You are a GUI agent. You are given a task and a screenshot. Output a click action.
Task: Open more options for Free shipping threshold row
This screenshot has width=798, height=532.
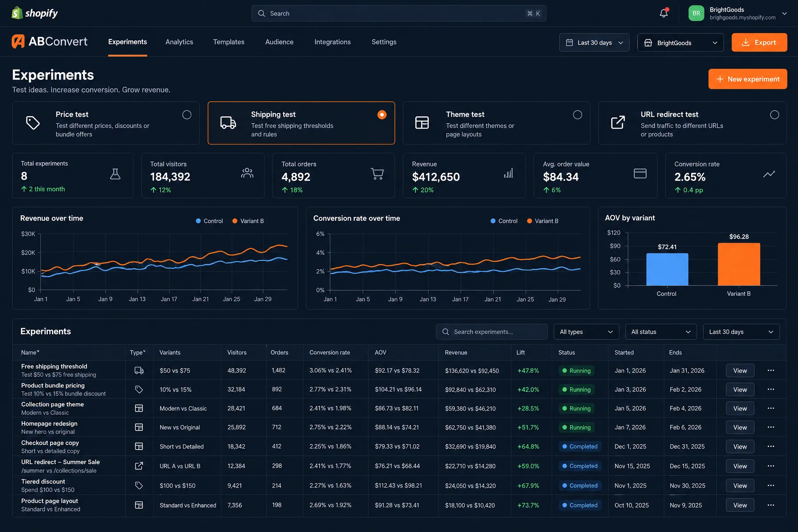pyautogui.click(x=771, y=371)
